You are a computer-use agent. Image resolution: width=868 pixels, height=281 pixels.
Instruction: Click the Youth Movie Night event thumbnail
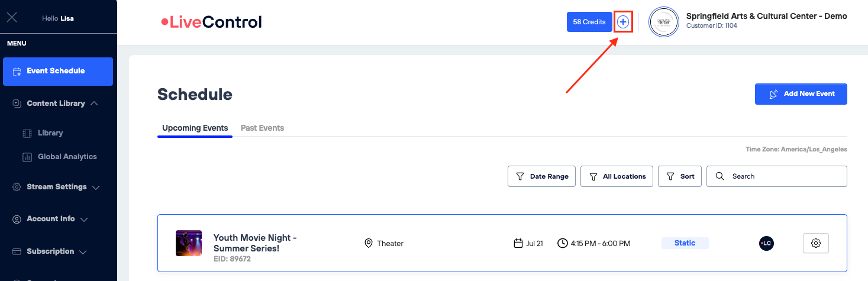(189, 243)
